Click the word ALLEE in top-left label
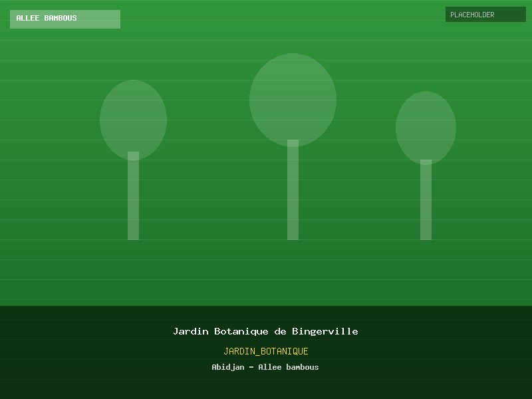The width and height of the screenshot is (532, 399). (x=28, y=19)
